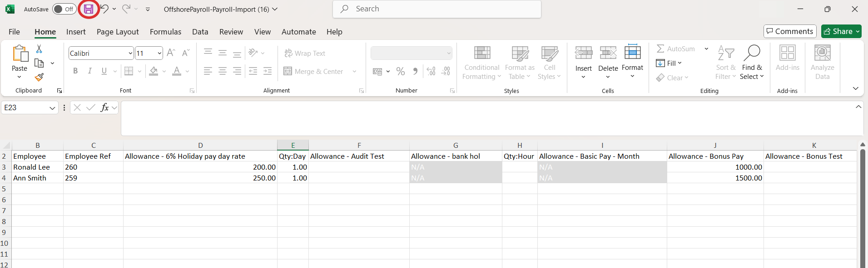
Task: Open the File menu
Action: pos(14,32)
